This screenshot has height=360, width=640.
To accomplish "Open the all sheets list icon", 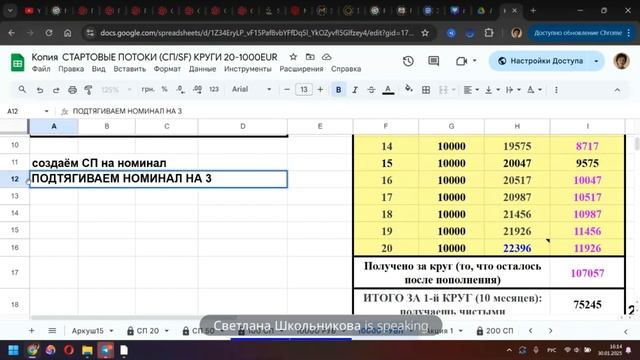I will coord(52,331).
